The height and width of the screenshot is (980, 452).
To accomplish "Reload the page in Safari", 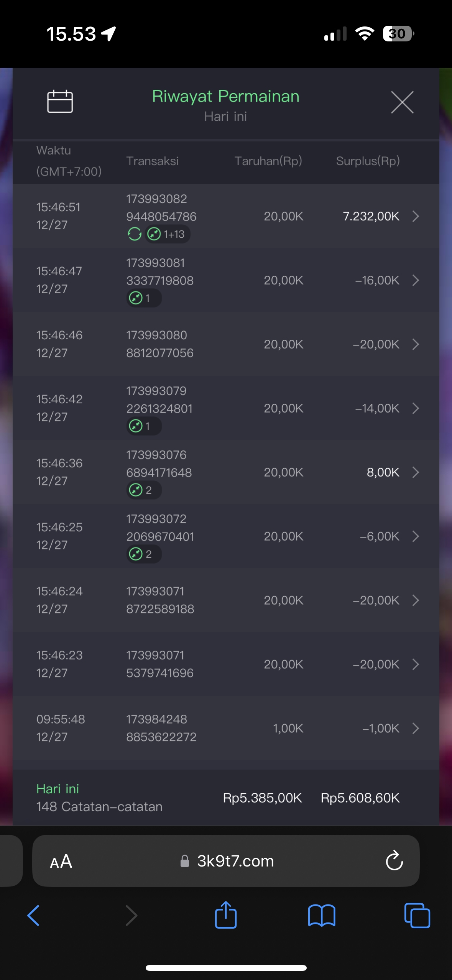I will pos(394,861).
